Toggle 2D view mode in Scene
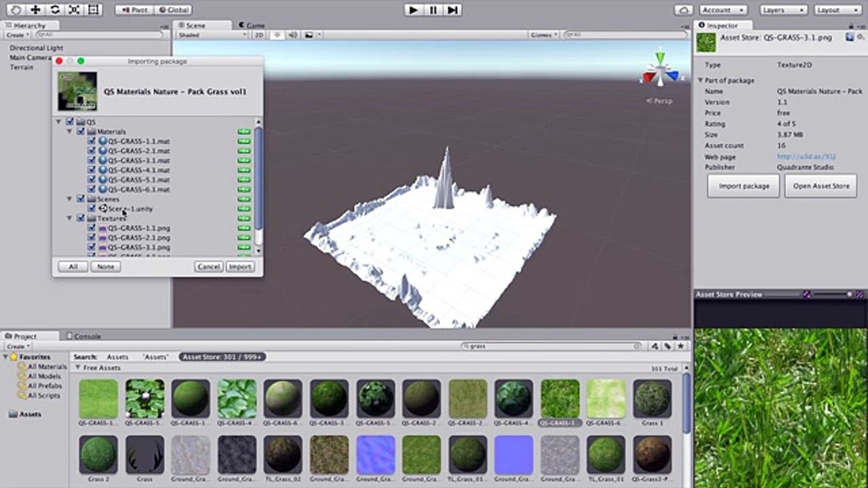The height and width of the screenshot is (488, 868). (x=258, y=35)
